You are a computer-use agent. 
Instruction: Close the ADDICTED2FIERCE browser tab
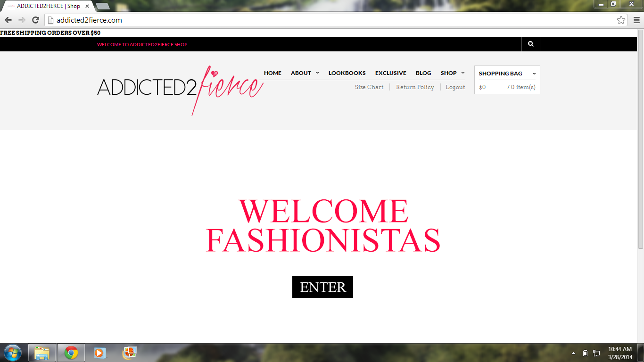pos(87,6)
